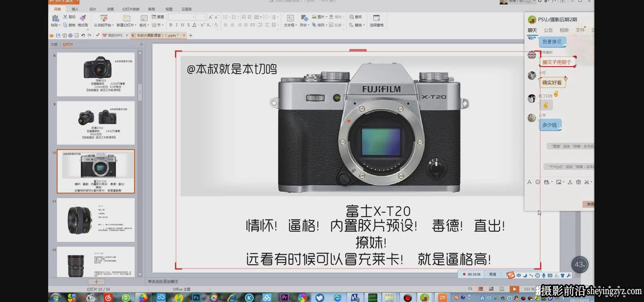Open the Arrange (排列) dropdown
Image resolution: width=644 pixels, height=302 pixels.
point(320,25)
